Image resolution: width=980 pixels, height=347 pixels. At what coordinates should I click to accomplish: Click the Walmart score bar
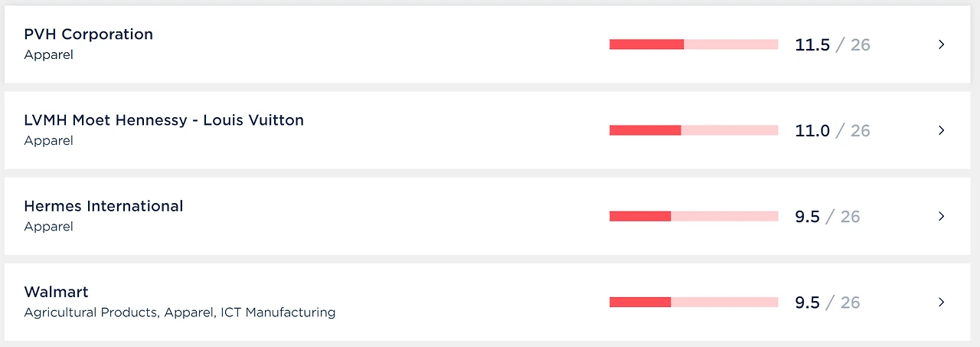click(x=693, y=302)
